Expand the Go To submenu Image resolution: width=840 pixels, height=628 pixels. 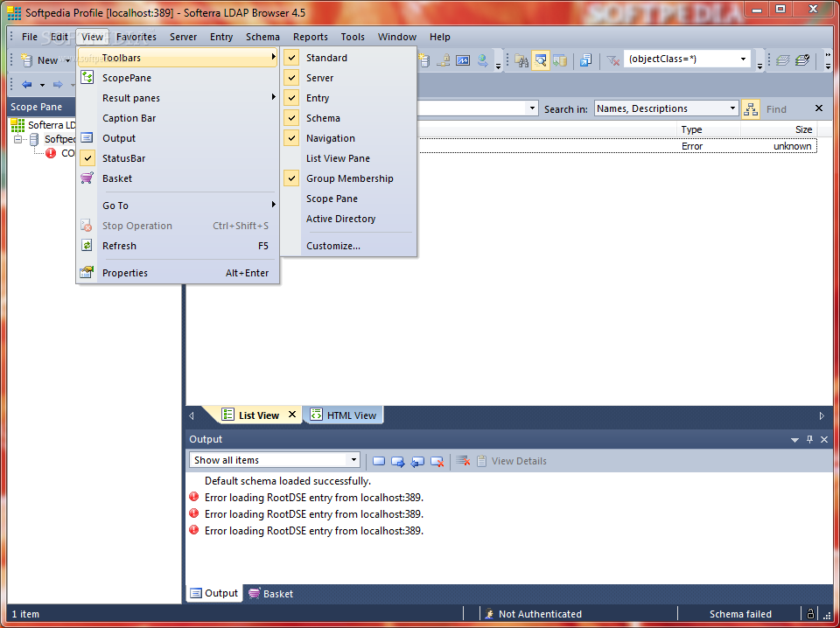tap(178, 206)
